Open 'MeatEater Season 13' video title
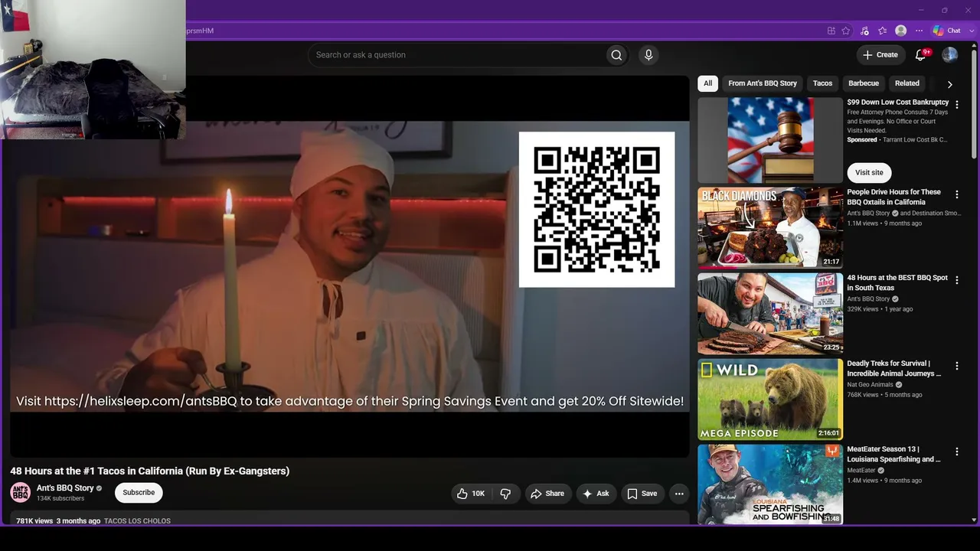This screenshot has width=980, height=551. click(x=893, y=455)
